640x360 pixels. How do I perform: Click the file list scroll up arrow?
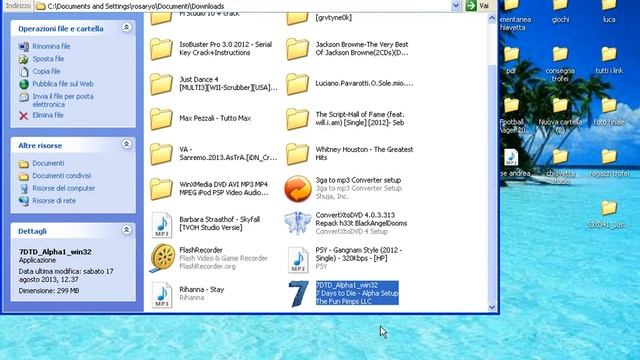pyautogui.click(x=492, y=19)
